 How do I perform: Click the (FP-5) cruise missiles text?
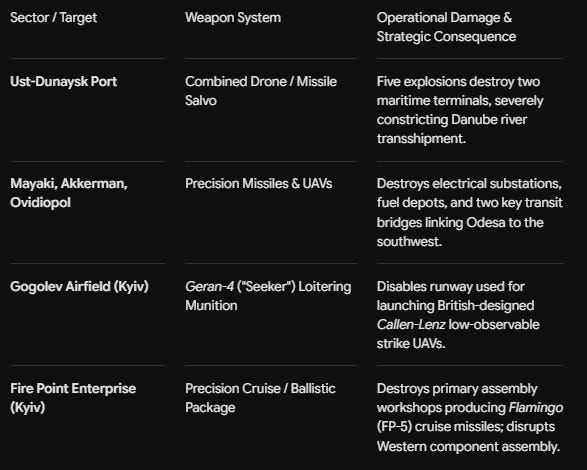click(x=440, y=427)
